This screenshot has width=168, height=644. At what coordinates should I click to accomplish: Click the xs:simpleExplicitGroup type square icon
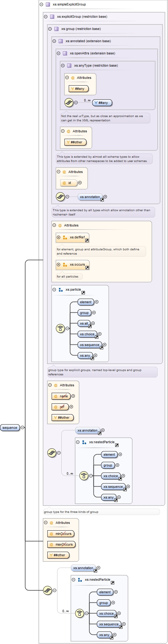pyautogui.click(x=48, y=4)
